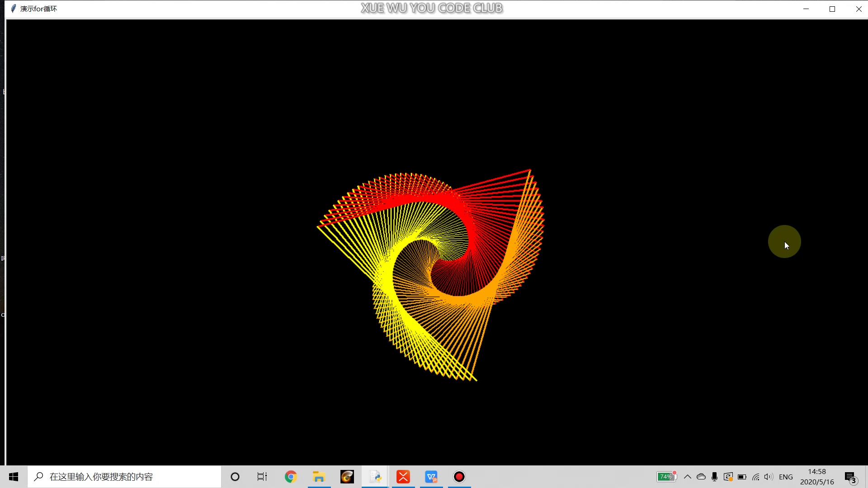Click the dark swirl app taskbar icon
868x488 pixels.
coord(347,477)
